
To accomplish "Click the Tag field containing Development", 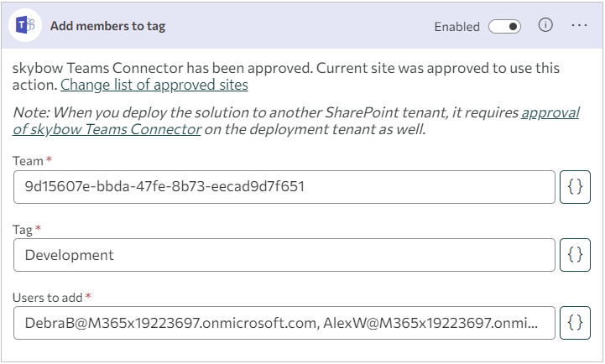I will pyautogui.click(x=284, y=255).
